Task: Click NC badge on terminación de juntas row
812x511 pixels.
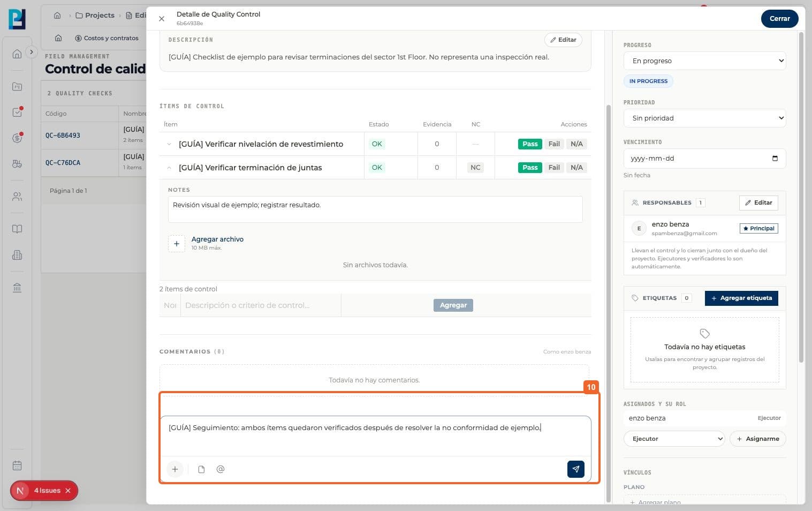Action: pos(475,168)
